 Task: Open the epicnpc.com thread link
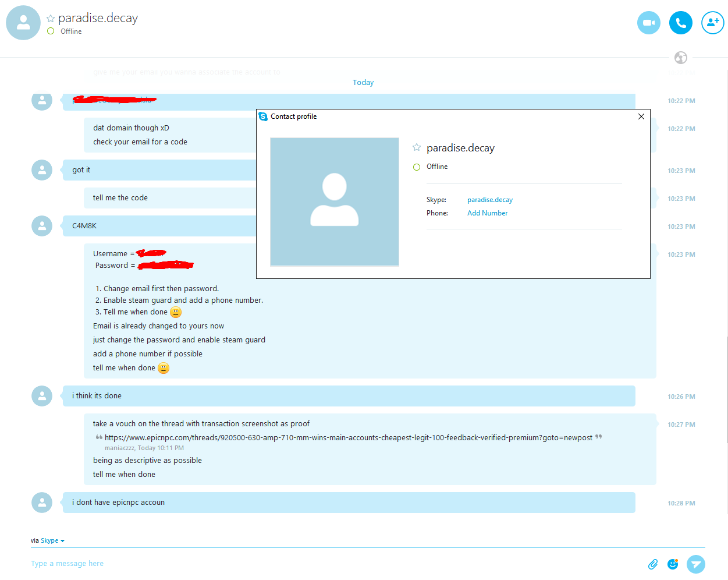349,437
